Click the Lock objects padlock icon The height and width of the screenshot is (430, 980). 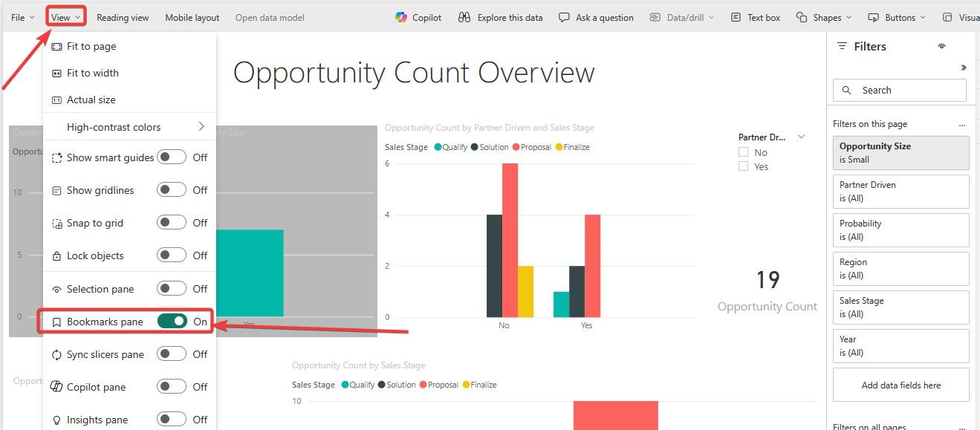click(57, 255)
